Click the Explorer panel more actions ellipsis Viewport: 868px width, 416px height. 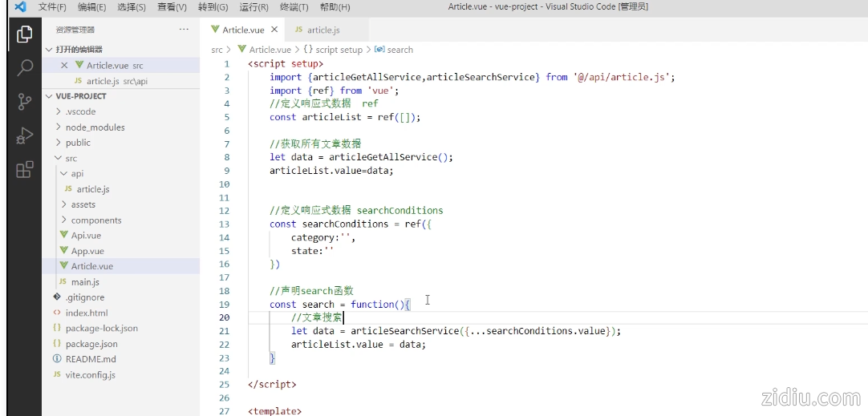tap(184, 30)
